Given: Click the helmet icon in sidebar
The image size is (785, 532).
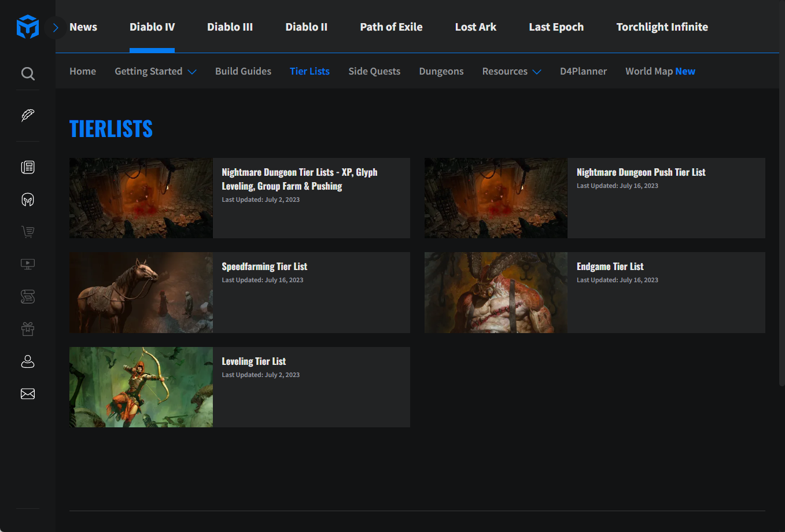Looking at the screenshot, I should click(x=28, y=199).
